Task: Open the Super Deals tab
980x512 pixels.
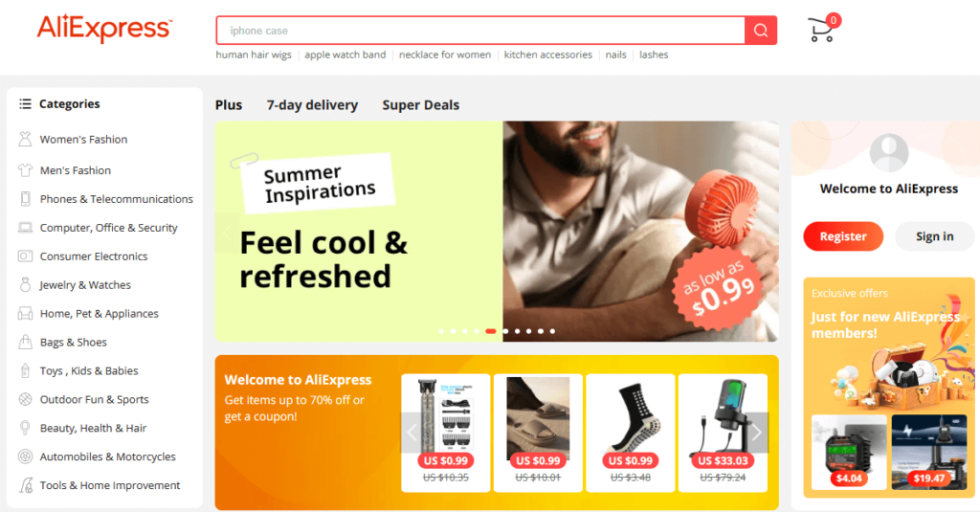Action: click(421, 105)
